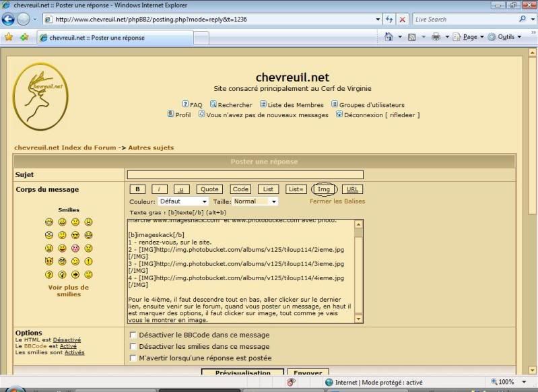Check M'avertir lorsqu'une réponse est postée
This screenshot has width=538, height=392.
tap(133, 358)
